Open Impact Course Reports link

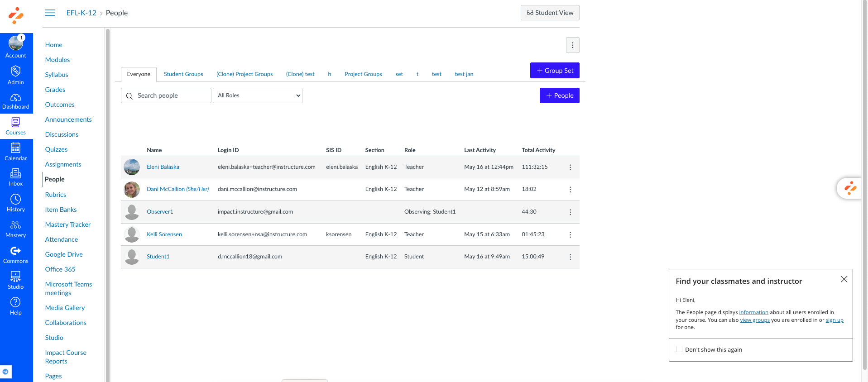click(66, 357)
